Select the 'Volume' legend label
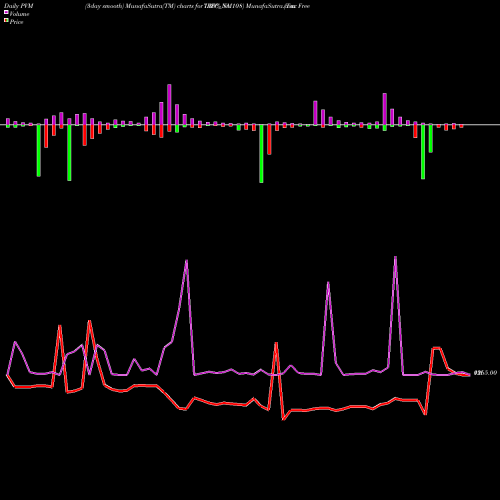This screenshot has height=500, width=500. click(x=19, y=14)
